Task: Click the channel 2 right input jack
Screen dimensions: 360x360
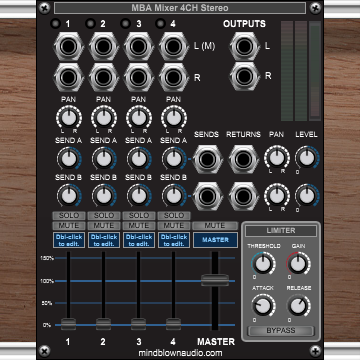Action: point(104,77)
